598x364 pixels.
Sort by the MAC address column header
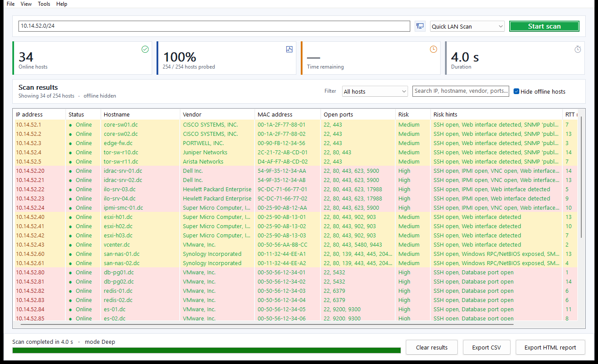pyautogui.click(x=288, y=114)
